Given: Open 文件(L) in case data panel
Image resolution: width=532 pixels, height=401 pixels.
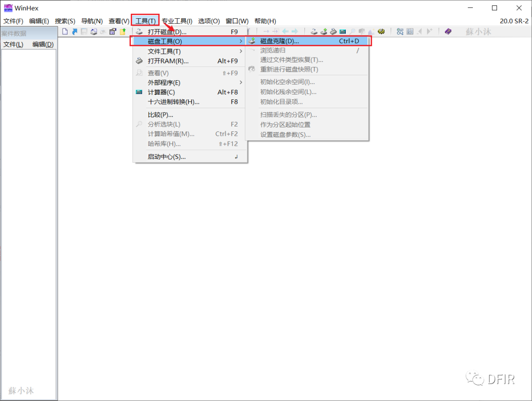Looking at the screenshot, I should pos(13,44).
